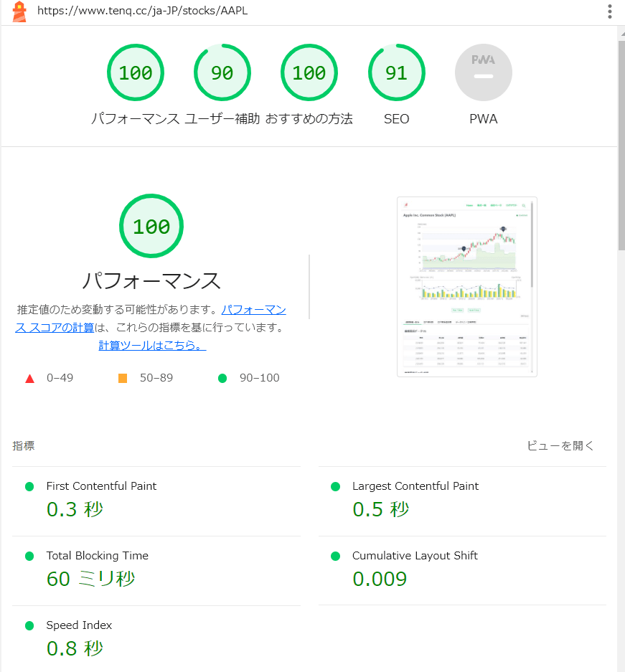Select the Total Blocking Time label
This screenshot has height=672, width=625.
(98, 555)
